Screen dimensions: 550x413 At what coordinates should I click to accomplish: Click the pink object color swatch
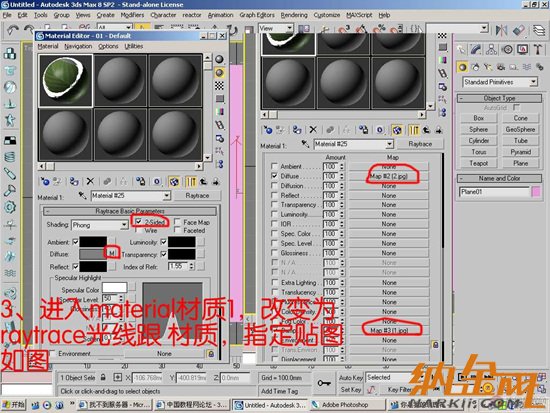pos(536,192)
